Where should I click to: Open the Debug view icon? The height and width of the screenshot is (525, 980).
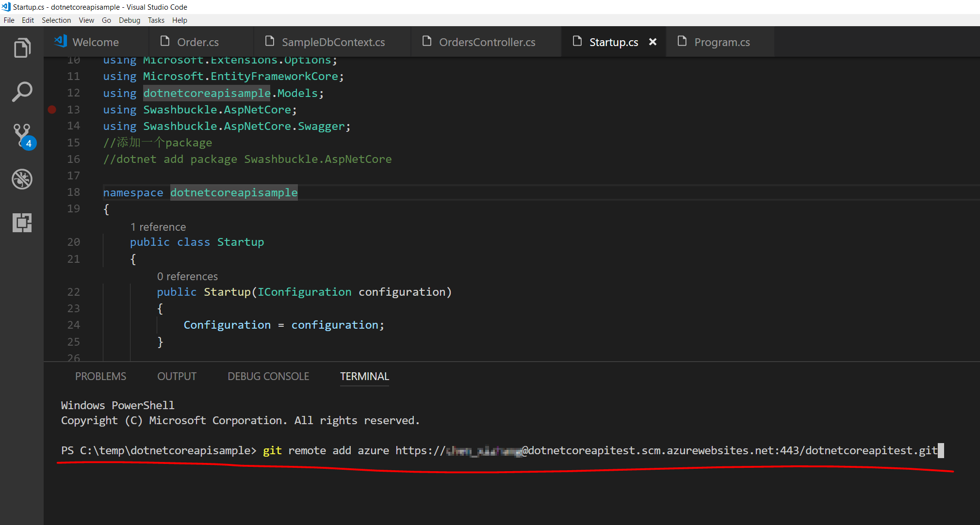click(22, 179)
